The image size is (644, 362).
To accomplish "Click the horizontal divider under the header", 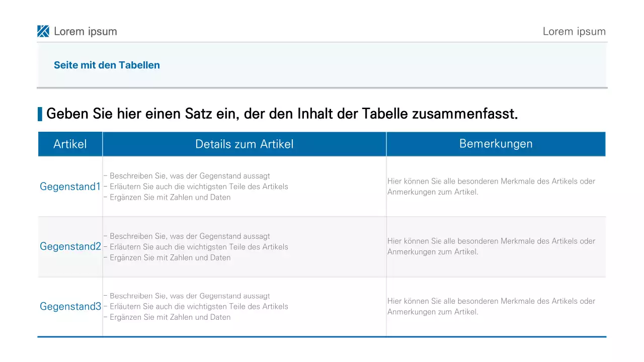I will [x=322, y=88].
